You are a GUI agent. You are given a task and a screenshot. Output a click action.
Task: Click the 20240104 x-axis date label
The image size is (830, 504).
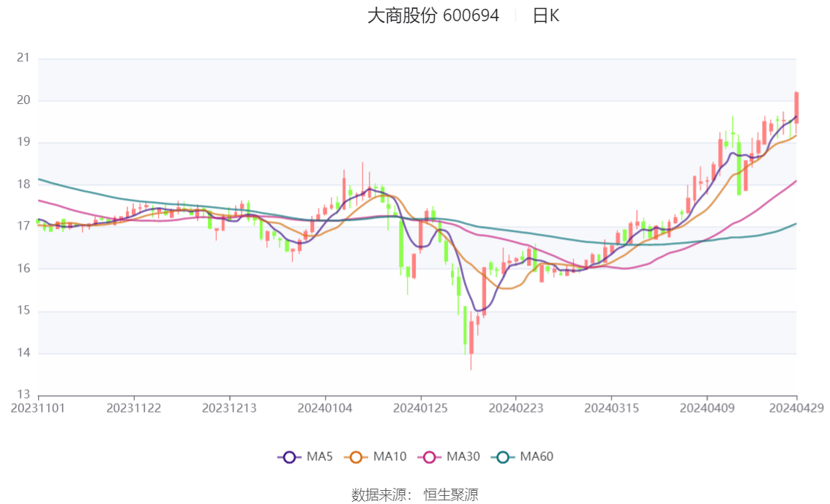click(x=325, y=408)
